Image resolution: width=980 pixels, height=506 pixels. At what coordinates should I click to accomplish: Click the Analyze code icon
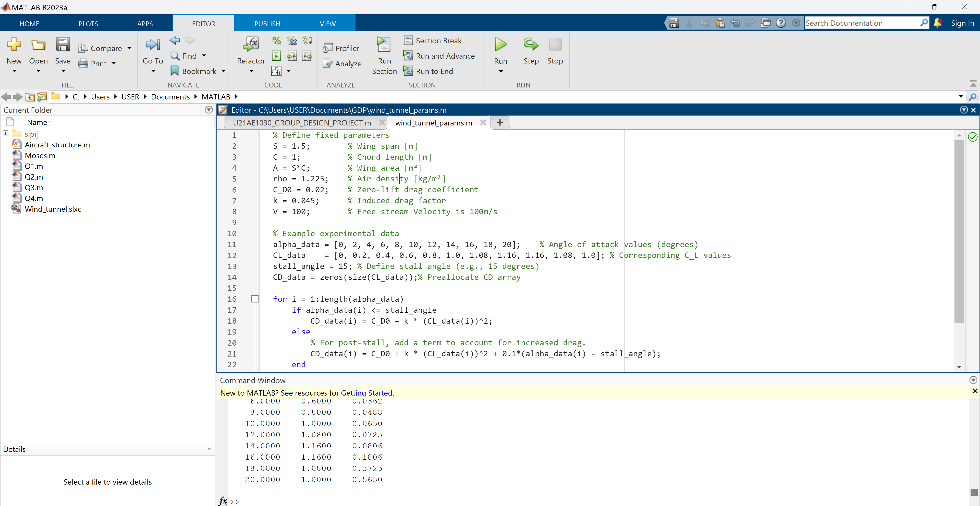[x=342, y=64]
